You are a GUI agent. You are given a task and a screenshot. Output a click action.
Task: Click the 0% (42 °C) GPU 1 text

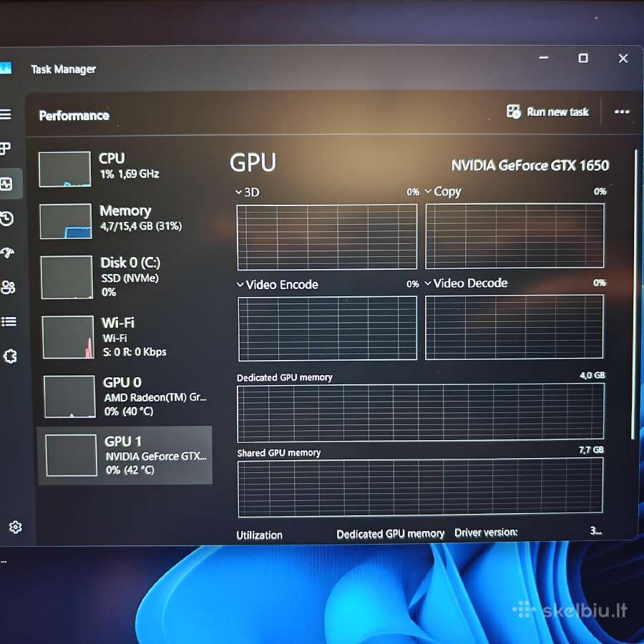[x=130, y=470]
